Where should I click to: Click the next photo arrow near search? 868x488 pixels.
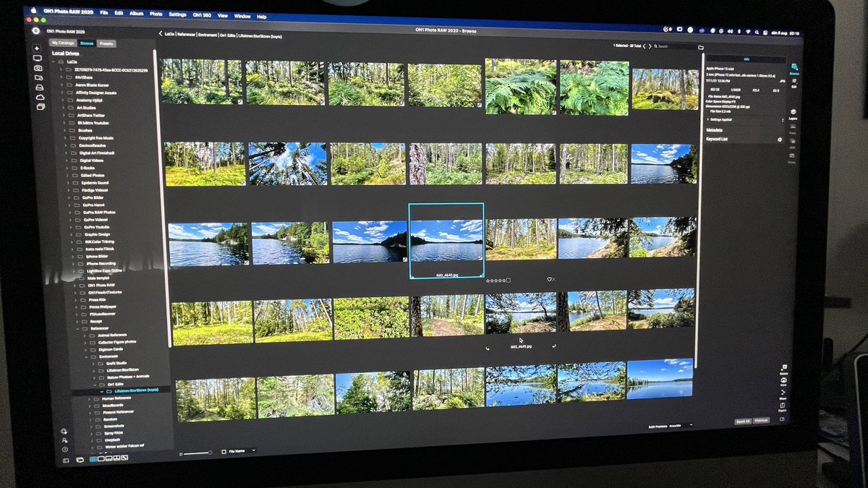click(x=649, y=46)
